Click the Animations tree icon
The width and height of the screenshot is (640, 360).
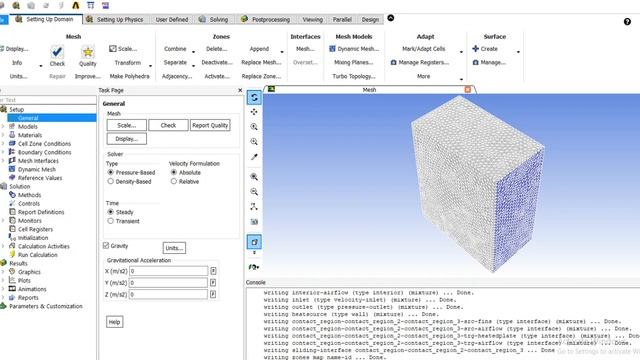pyautogui.click(x=12, y=289)
